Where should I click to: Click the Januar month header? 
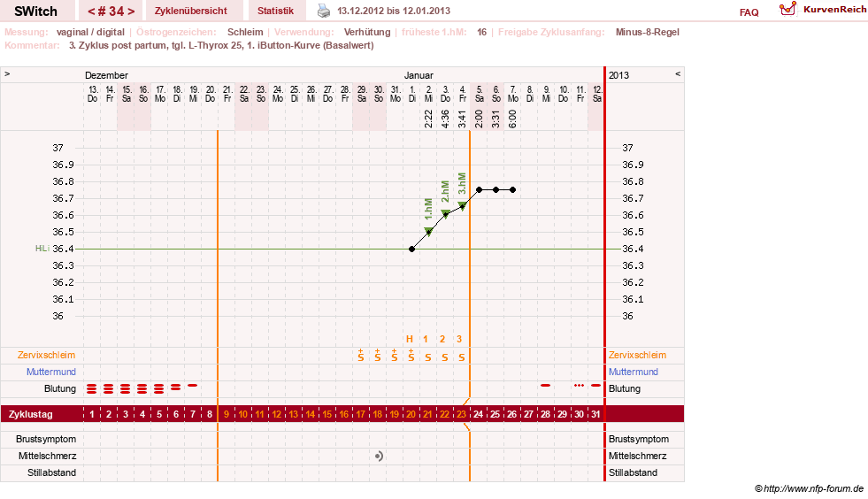click(419, 75)
